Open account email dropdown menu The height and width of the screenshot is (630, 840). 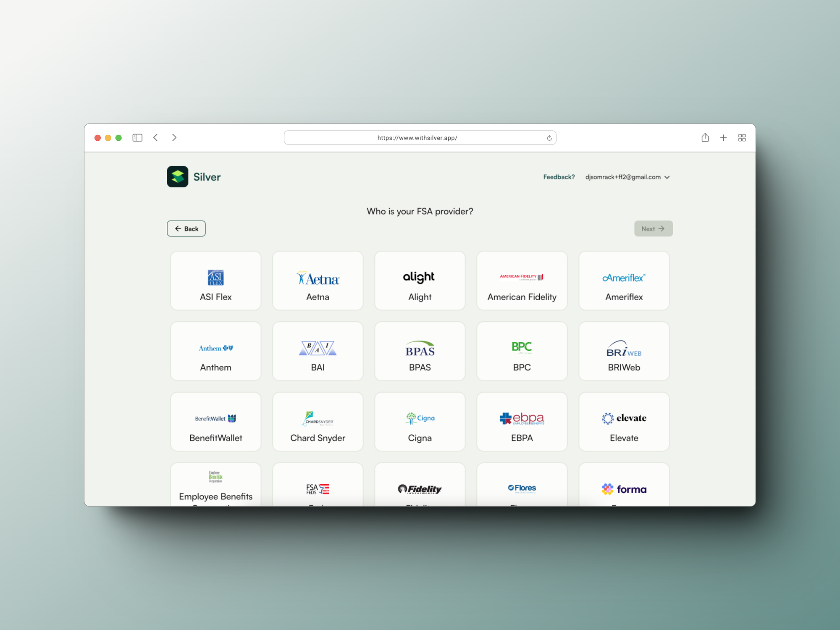(x=627, y=177)
